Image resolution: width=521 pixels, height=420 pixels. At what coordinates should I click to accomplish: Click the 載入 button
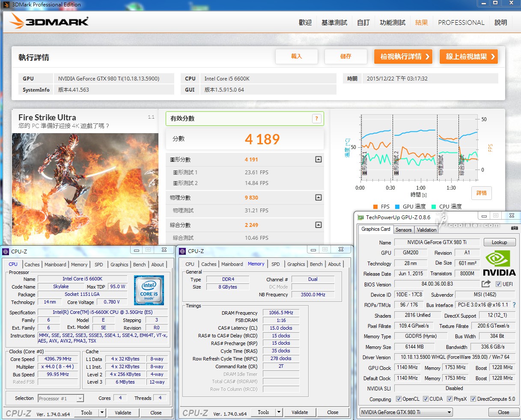(x=297, y=56)
